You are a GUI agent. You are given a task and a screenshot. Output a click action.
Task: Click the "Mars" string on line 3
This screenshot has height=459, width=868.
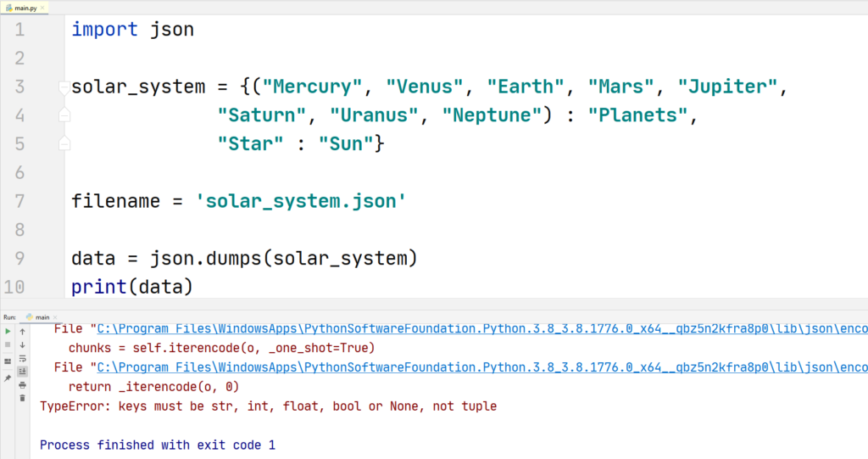[x=621, y=87]
